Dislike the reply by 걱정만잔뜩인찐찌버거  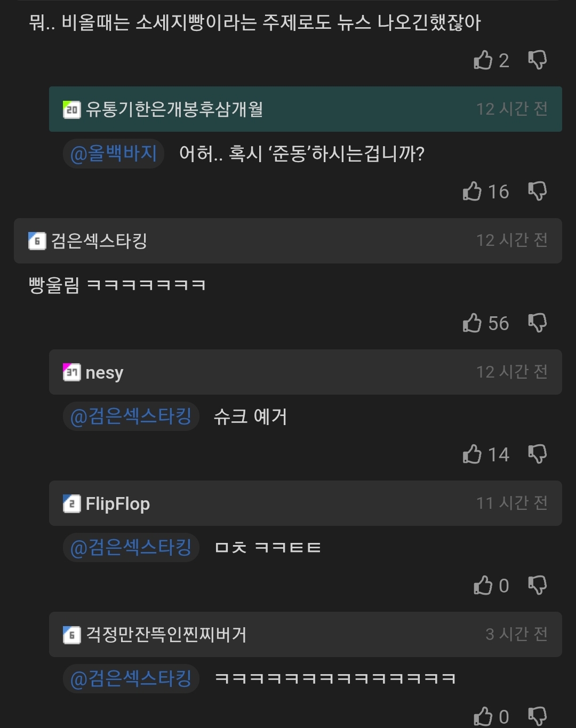point(538,716)
